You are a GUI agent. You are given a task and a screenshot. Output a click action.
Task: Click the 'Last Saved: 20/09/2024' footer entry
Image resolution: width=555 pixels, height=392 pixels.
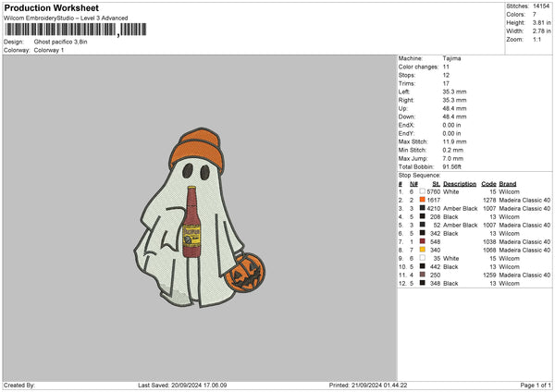(x=182, y=386)
